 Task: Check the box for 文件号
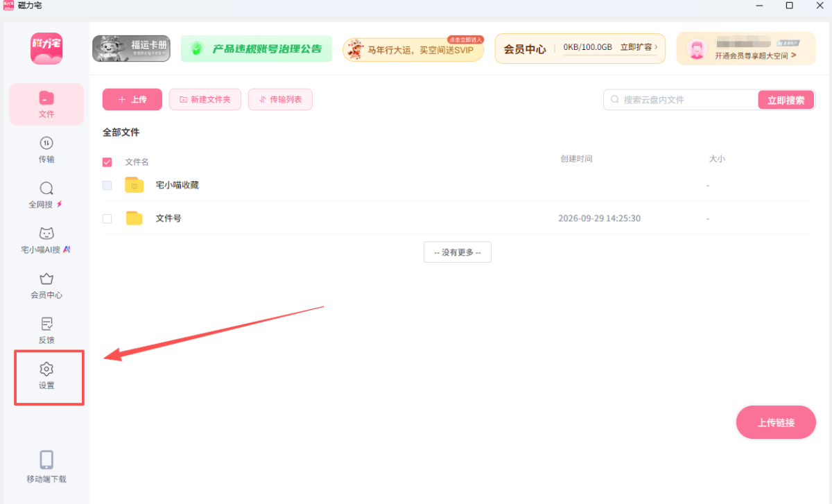pos(107,218)
